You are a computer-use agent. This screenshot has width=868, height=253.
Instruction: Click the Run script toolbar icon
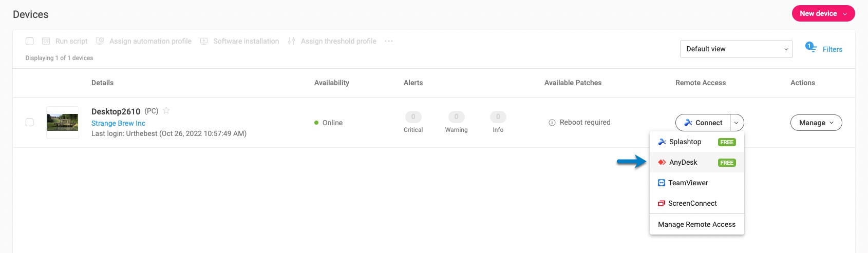tap(46, 41)
